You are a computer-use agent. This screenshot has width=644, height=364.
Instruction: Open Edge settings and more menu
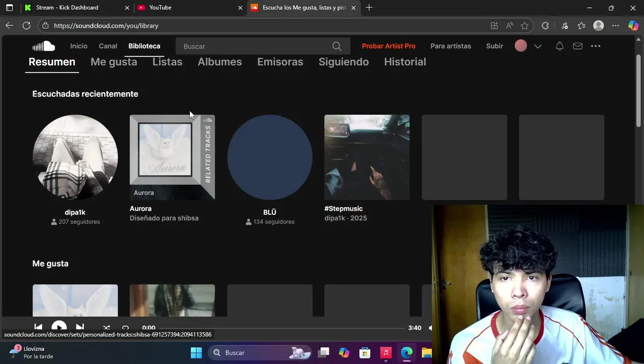(615, 25)
